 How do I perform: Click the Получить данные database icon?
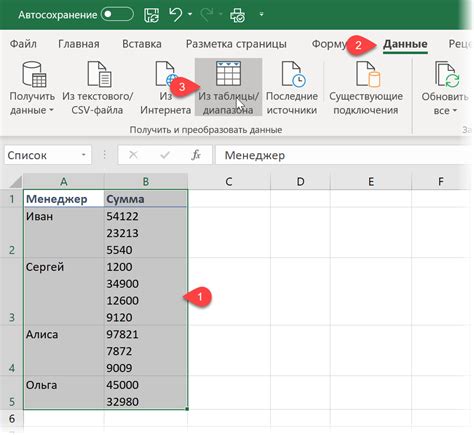pyautogui.click(x=34, y=74)
